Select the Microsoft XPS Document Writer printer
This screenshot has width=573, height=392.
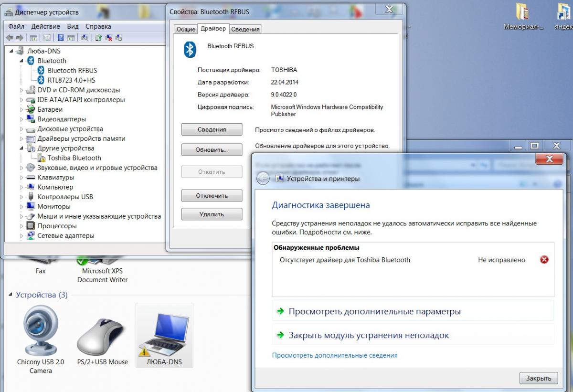103,270
